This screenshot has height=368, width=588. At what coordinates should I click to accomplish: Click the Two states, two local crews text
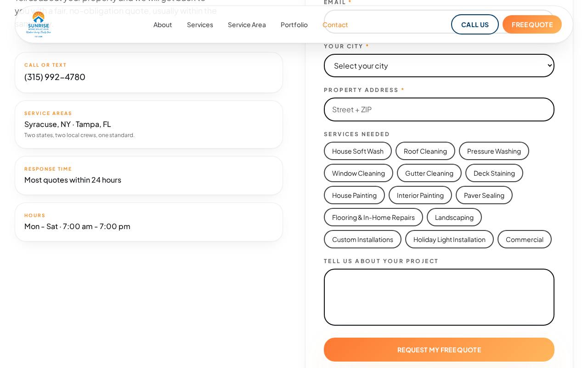coord(79,135)
